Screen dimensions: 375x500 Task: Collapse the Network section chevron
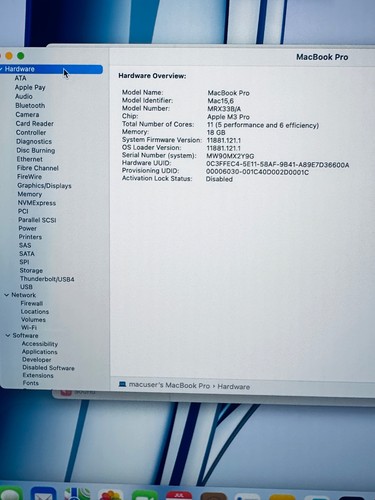coord(6,295)
